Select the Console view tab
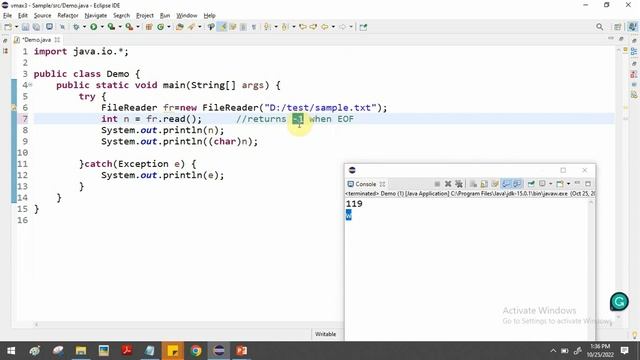Viewport: 640px width, 360px height. pos(365,184)
